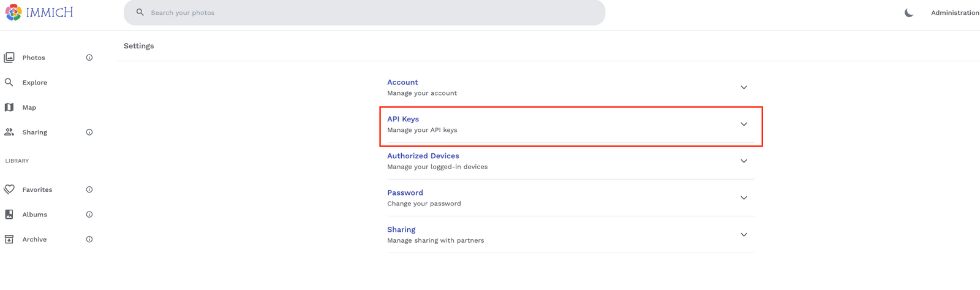The height and width of the screenshot is (290, 980).
Task: Expand the API Keys section chevron
Action: tap(744, 124)
